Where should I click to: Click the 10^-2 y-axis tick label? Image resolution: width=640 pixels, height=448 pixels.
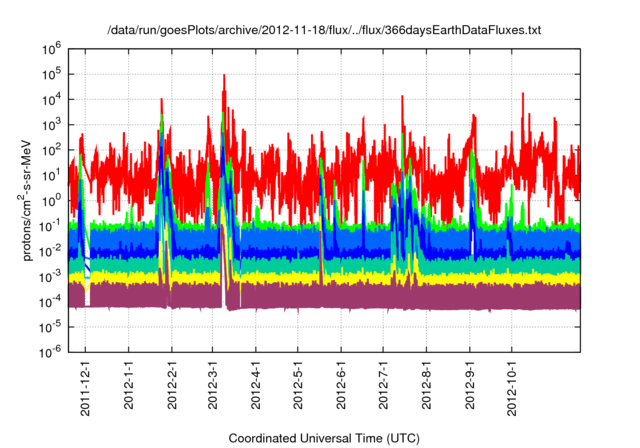click(x=49, y=252)
